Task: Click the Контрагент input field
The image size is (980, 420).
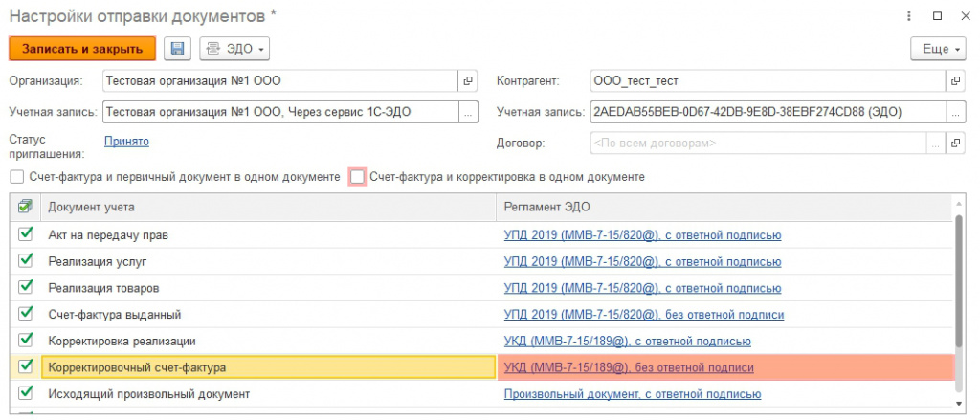Action: 766,80
